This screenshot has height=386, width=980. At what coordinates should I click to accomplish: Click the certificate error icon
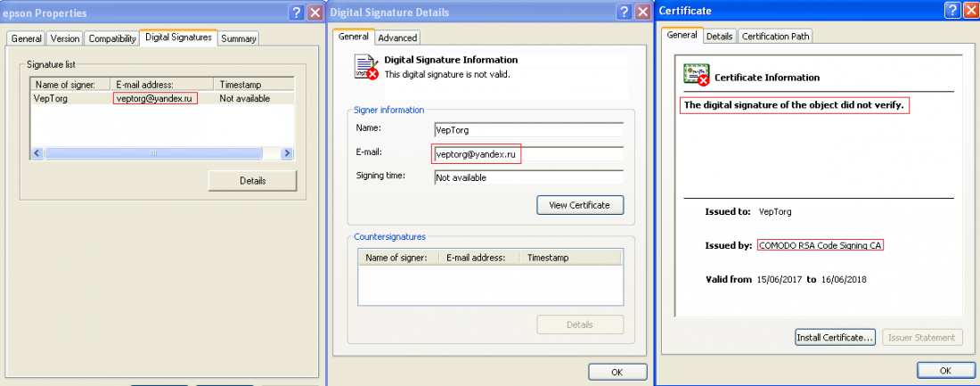coord(696,76)
